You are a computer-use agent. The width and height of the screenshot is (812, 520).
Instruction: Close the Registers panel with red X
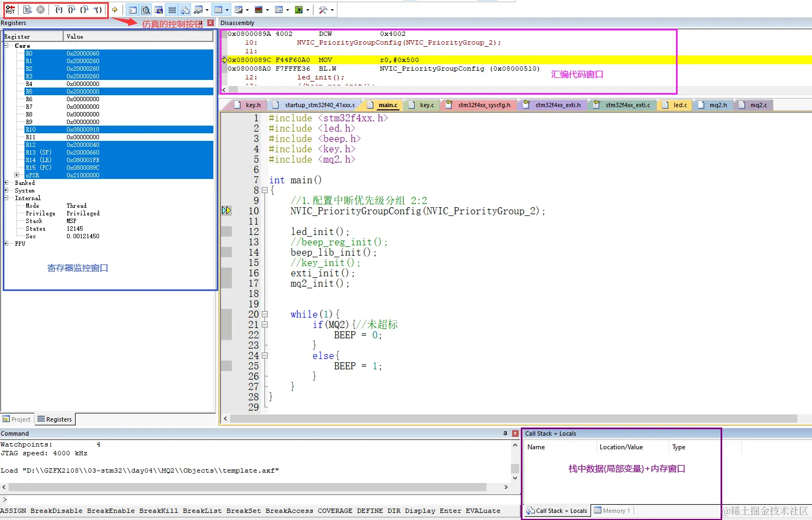click(211, 23)
